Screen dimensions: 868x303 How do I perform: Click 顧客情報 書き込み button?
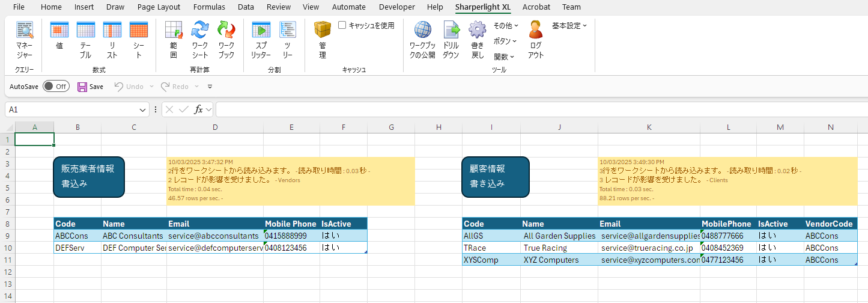[x=496, y=177]
